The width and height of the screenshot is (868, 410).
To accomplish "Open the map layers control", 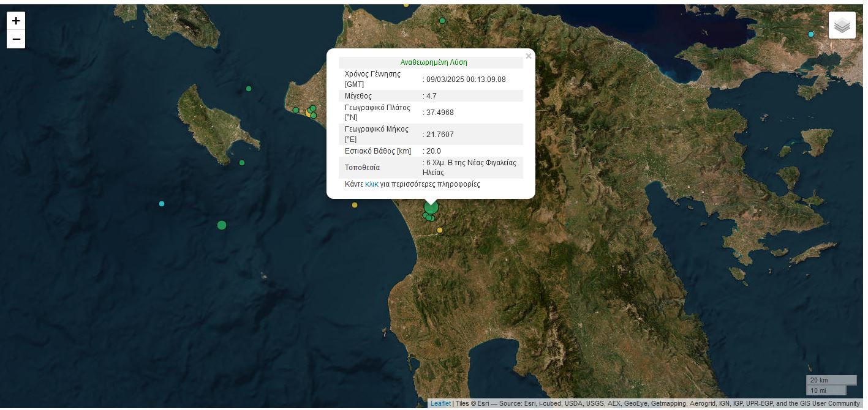I will 842,25.
